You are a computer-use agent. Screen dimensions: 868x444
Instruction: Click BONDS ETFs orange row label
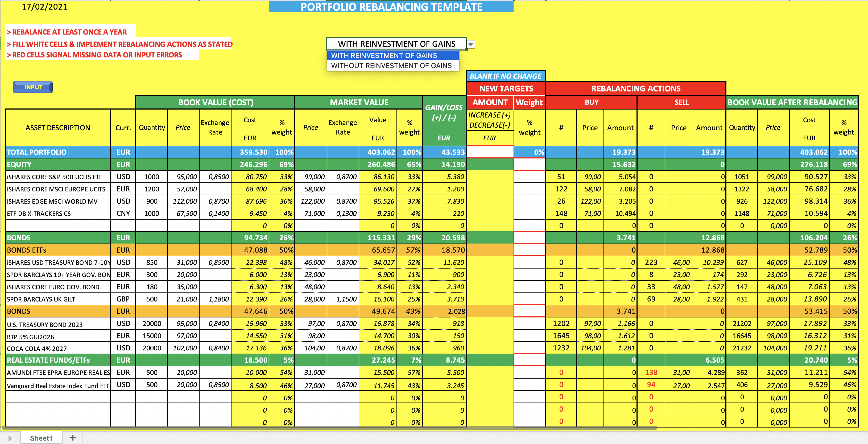[x=58, y=250]
